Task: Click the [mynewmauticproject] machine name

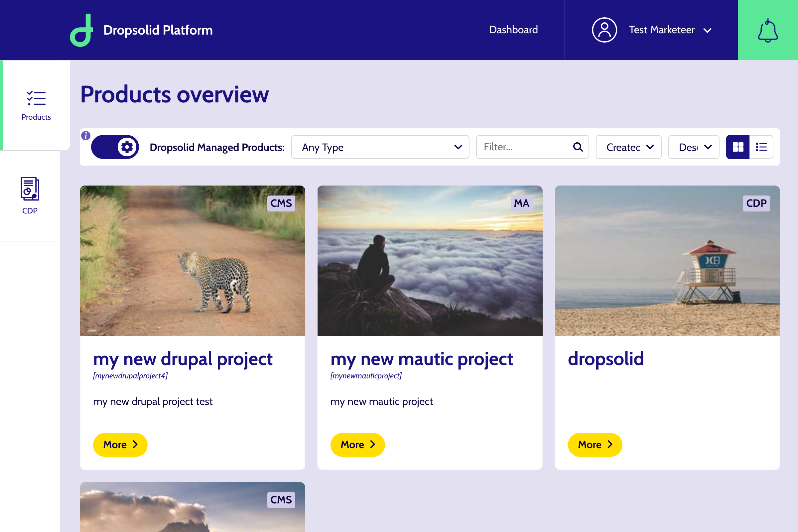Action: 366,376
